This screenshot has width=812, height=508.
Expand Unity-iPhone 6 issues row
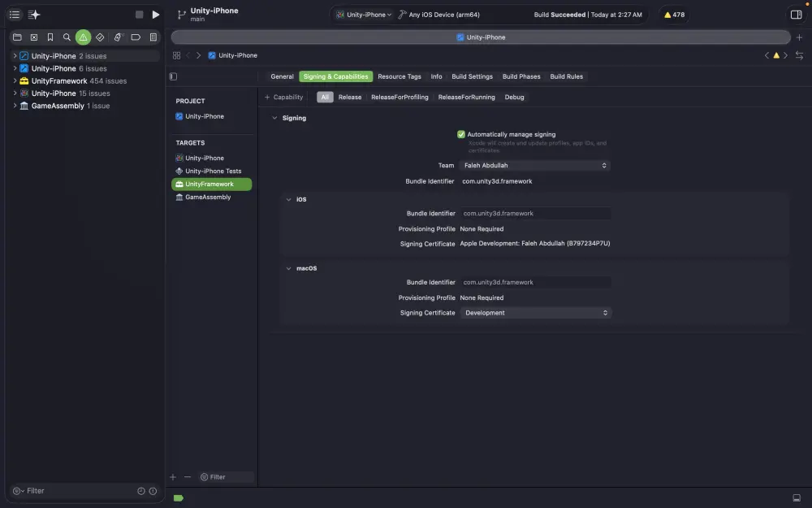(x=15, y=68)
